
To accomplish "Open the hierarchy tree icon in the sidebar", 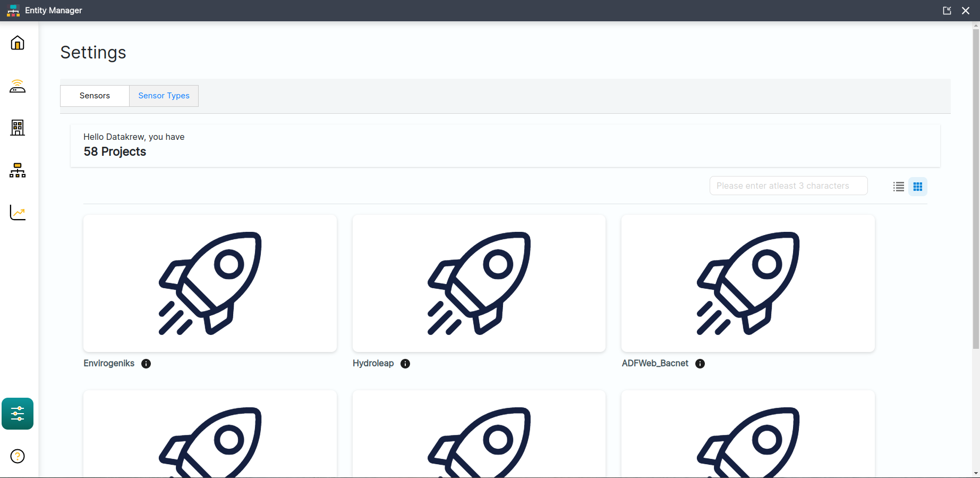I will 18,170.
